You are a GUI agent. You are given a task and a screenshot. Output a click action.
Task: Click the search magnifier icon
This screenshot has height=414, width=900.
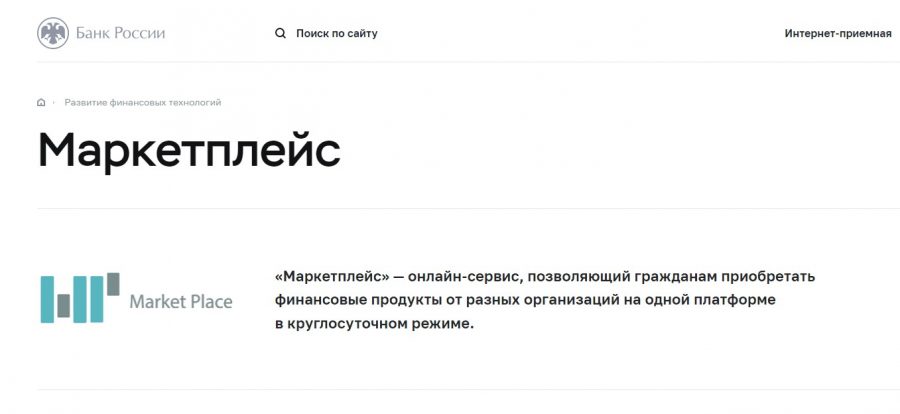(x=280, y=33)
